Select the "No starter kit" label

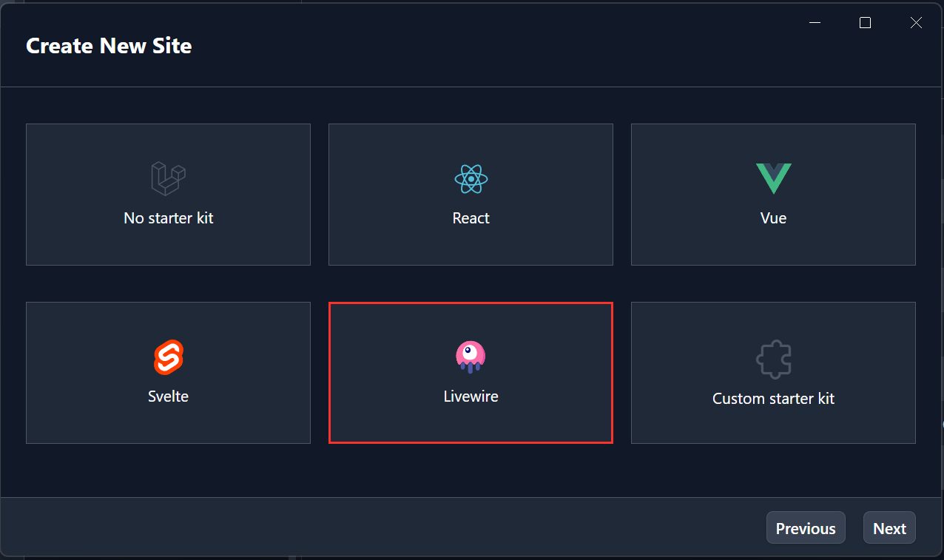169,218
